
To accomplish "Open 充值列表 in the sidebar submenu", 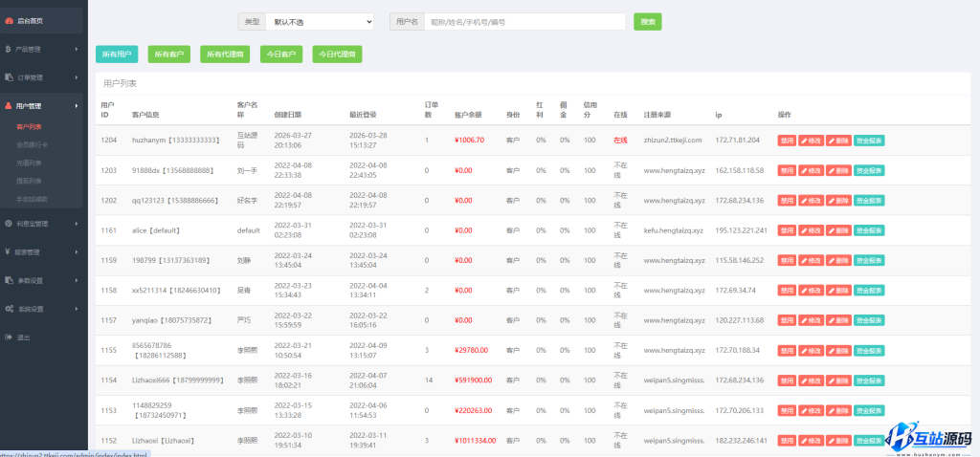I will point(30,163).
